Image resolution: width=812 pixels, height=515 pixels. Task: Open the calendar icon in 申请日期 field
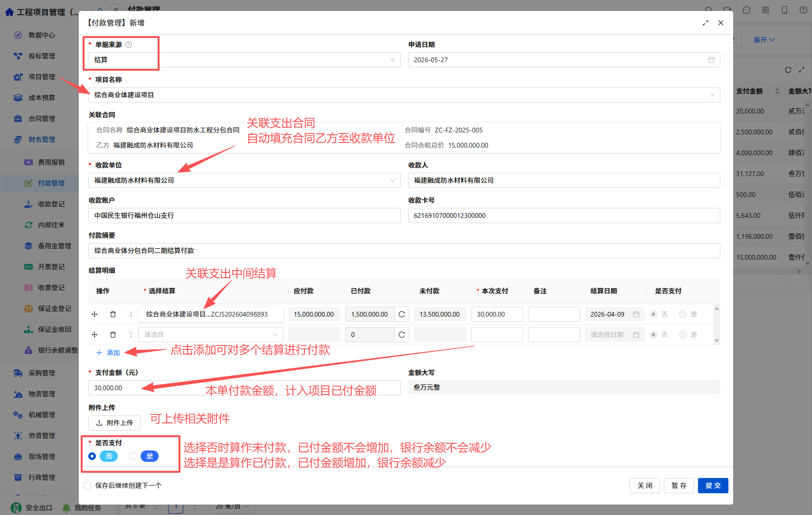point(711,60)
